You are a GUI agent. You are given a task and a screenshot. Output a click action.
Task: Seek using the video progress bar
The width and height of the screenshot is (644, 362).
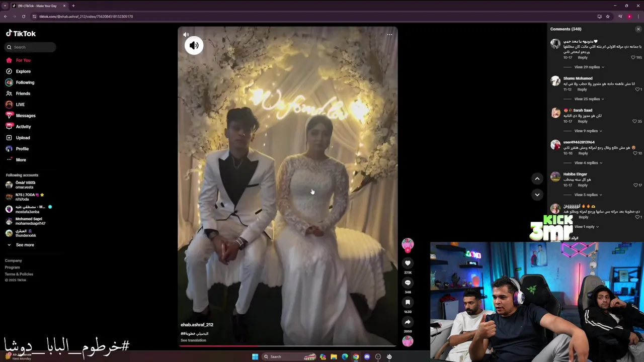pyautogui.click(x=288, y=346)
